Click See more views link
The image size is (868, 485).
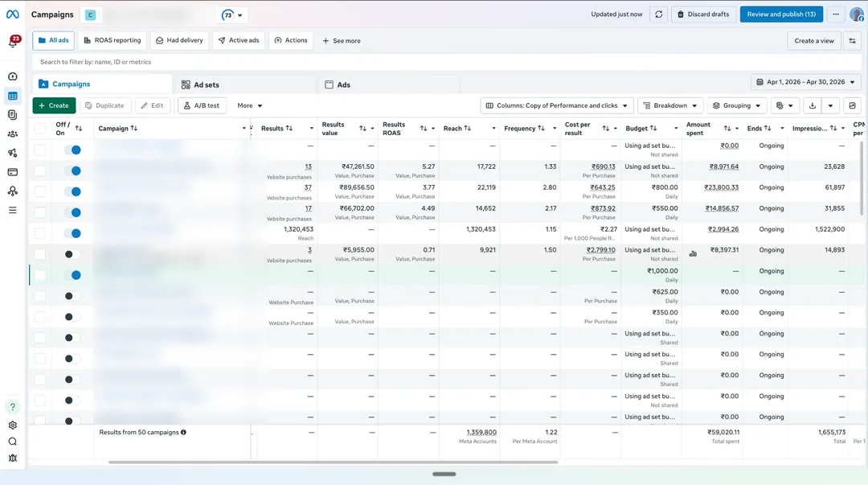coord(342,41)
